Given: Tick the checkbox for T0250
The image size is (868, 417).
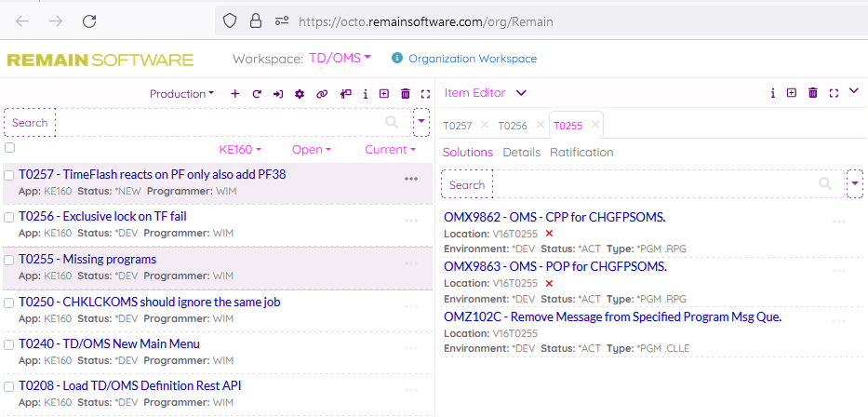Looking at the screenshot, I should point(9,303).
